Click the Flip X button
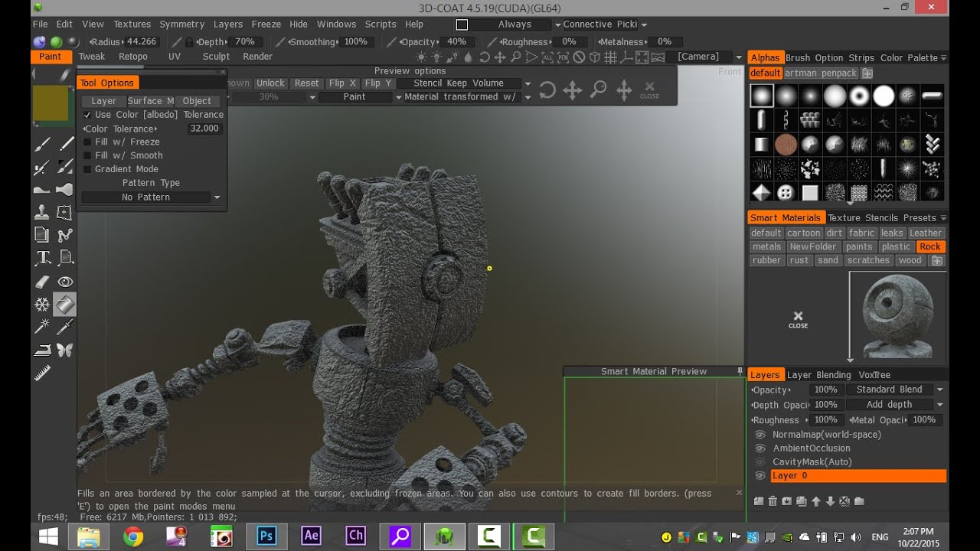The width and height of the screenshot is (980, 551). 342,83
